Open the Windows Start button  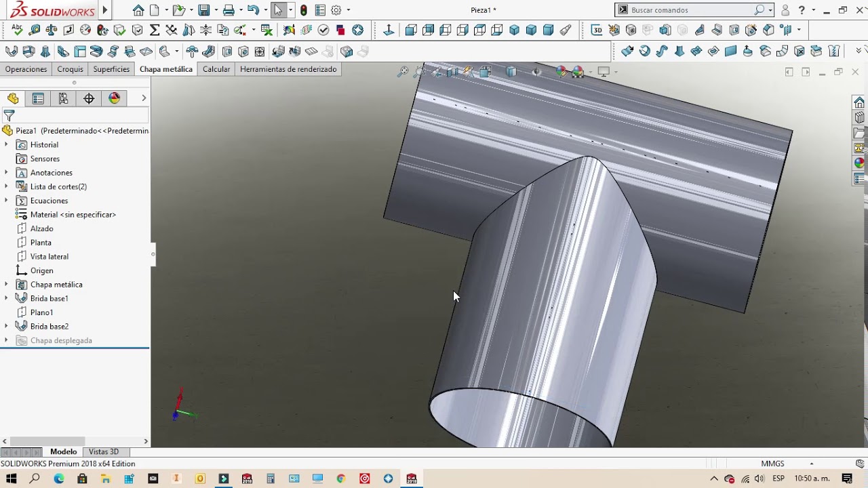(11, 479)
